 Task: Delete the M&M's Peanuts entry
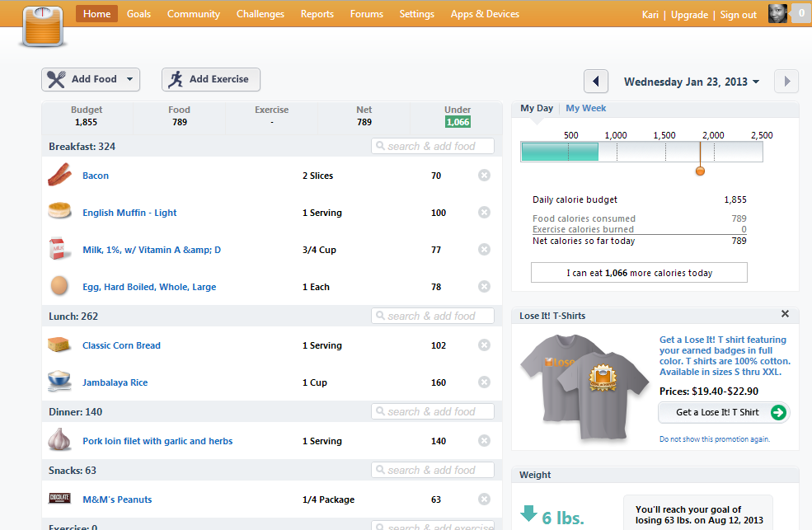click(484, 500)
